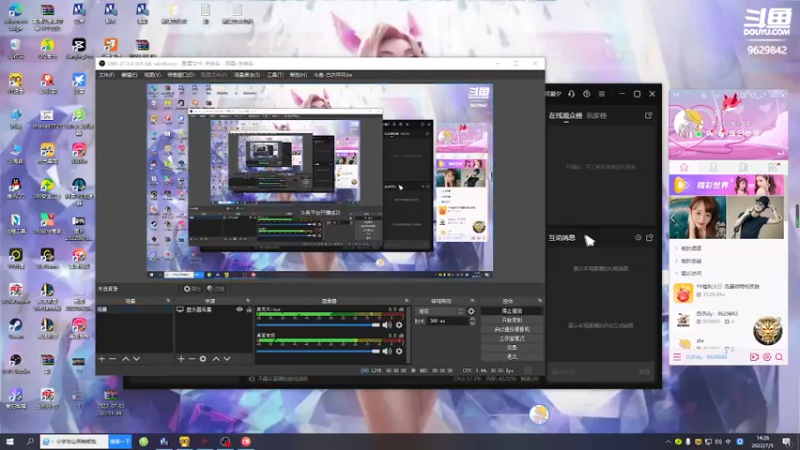
Task: Click Stop Streaming button (停止推流)
Action: pyautogui.click(x=511, y=311)
